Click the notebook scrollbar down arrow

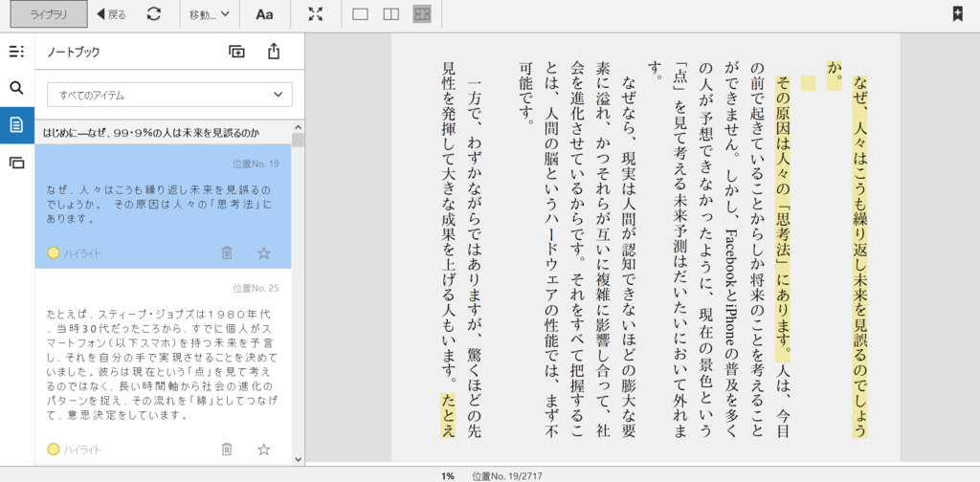click(x=299, y=459)
